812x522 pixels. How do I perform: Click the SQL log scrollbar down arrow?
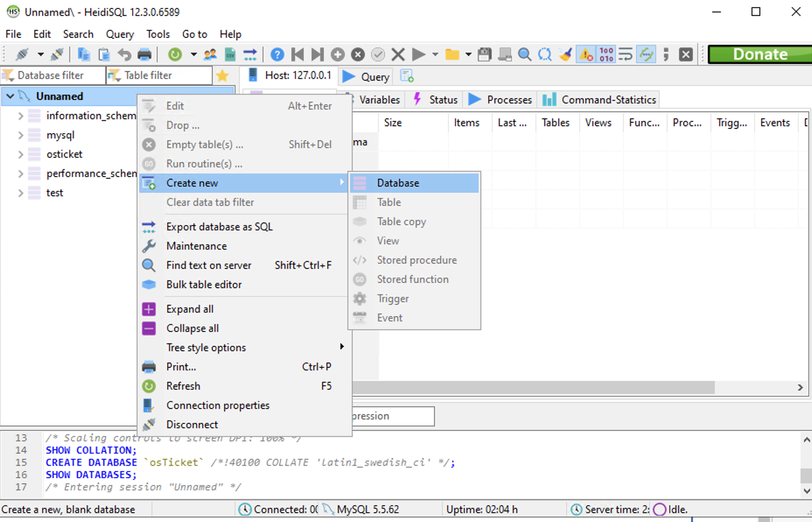click(x=807, y=491)
